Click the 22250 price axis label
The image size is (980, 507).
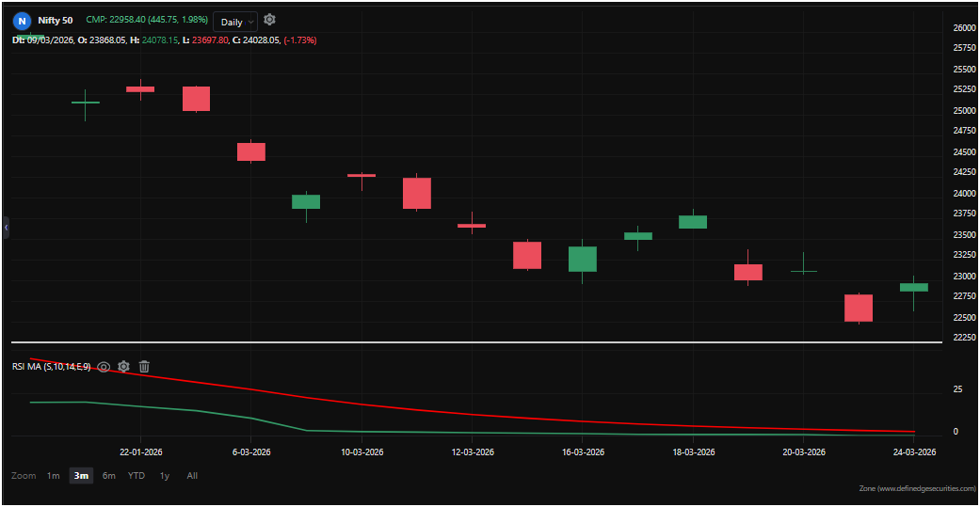pyautogui.click(x=962, y=338)
